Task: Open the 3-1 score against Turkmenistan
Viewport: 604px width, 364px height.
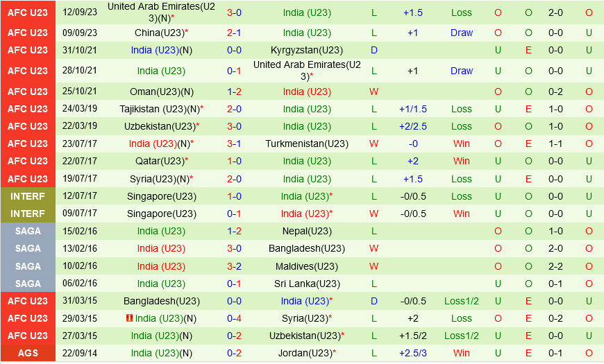Action: [234, 144]
